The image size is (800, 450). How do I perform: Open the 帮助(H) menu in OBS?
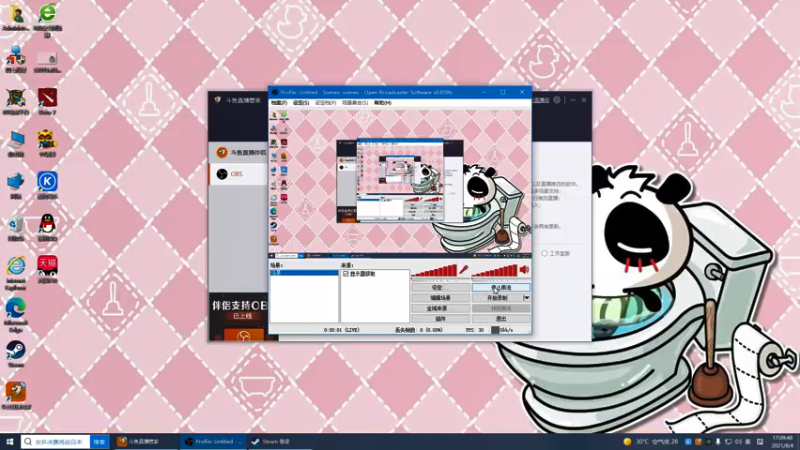[x=383, y=103]
